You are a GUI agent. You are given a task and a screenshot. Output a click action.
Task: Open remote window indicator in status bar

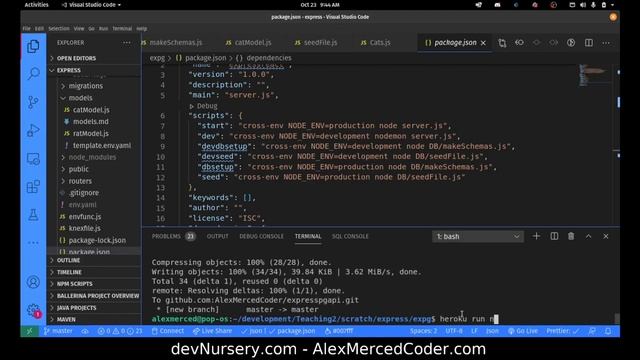(x=29, y=331)
